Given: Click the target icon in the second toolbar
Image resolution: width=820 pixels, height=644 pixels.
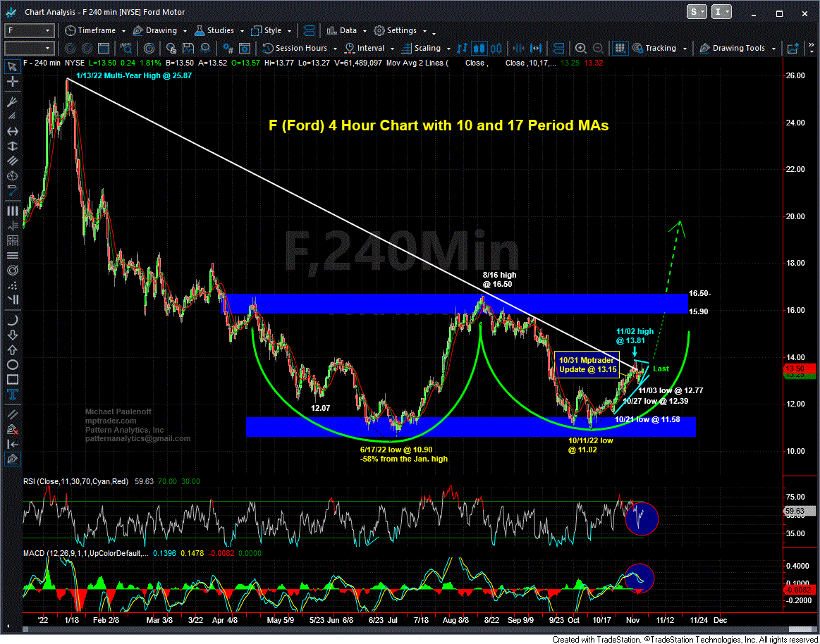Looking at the screenshot, I should 149,48.
